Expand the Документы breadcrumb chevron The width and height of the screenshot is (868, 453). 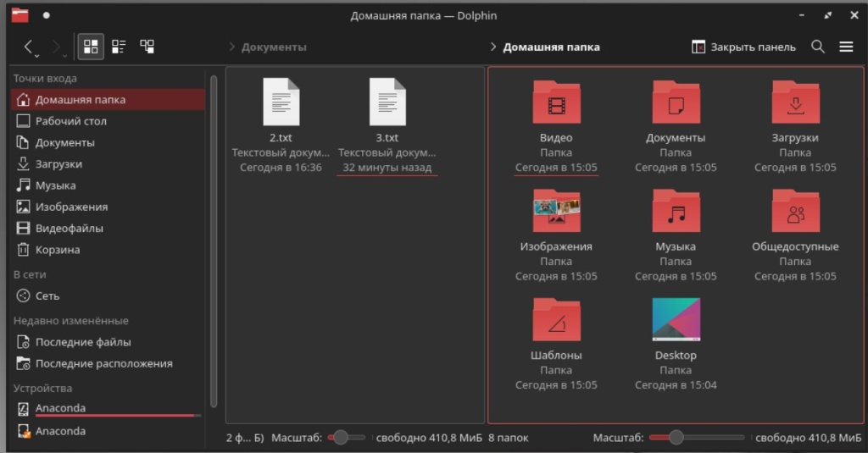point(232,47)
